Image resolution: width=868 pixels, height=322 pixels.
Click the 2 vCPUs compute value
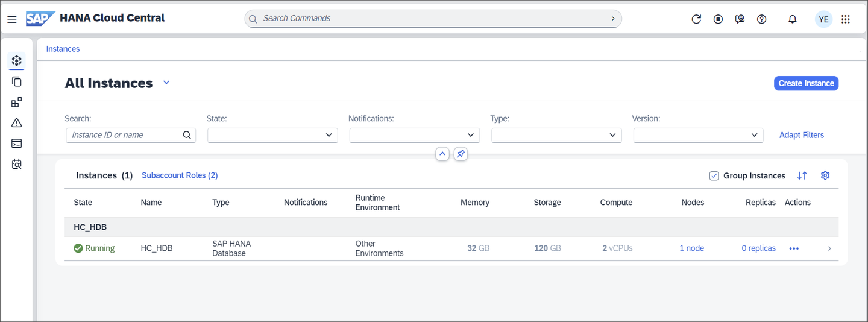pos(617,248)
